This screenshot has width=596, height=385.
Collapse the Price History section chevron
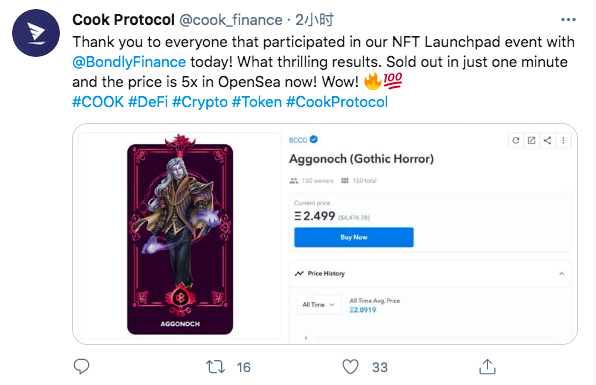click(x=561, y=274)
